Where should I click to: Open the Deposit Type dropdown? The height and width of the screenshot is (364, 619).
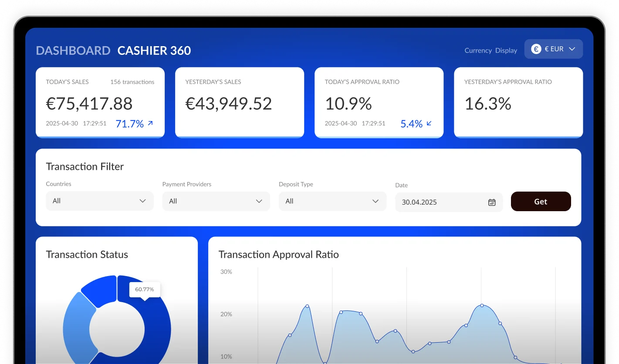(332, 201)
